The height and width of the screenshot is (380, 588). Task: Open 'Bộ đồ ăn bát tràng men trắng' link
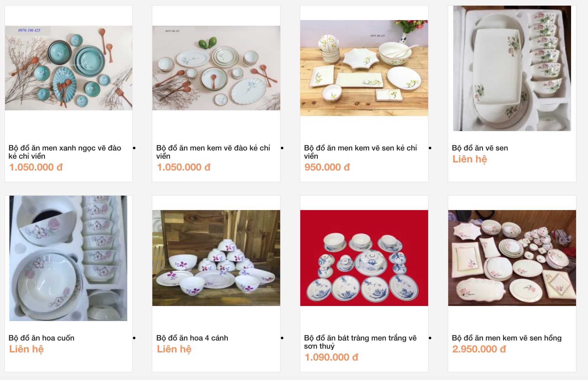(360, 342)
